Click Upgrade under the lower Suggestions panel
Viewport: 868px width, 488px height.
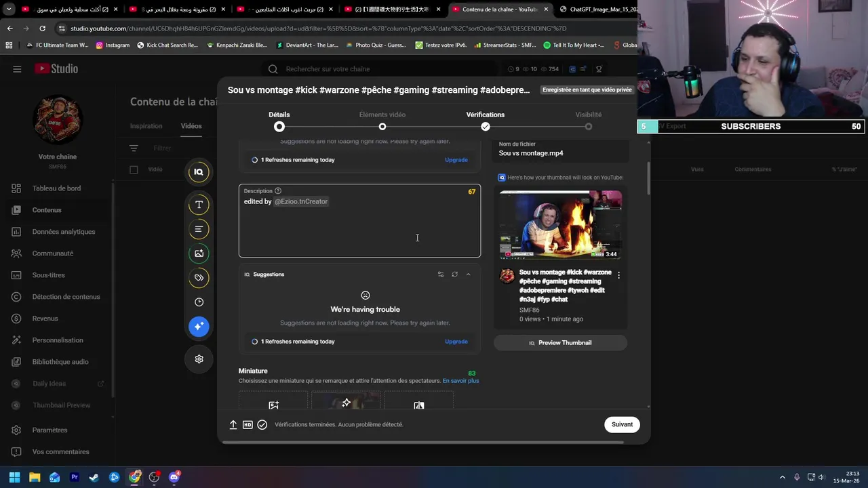pos(456,342)
